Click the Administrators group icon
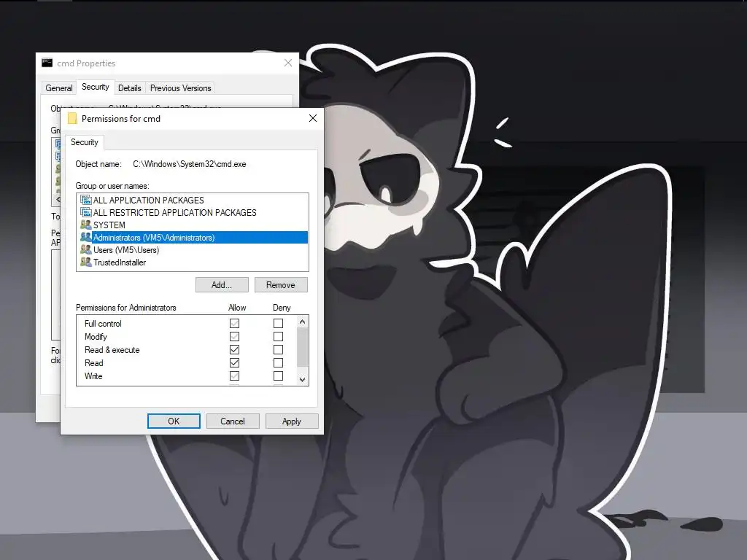Screen dimensions: 747x560 (x=86, y=237)
